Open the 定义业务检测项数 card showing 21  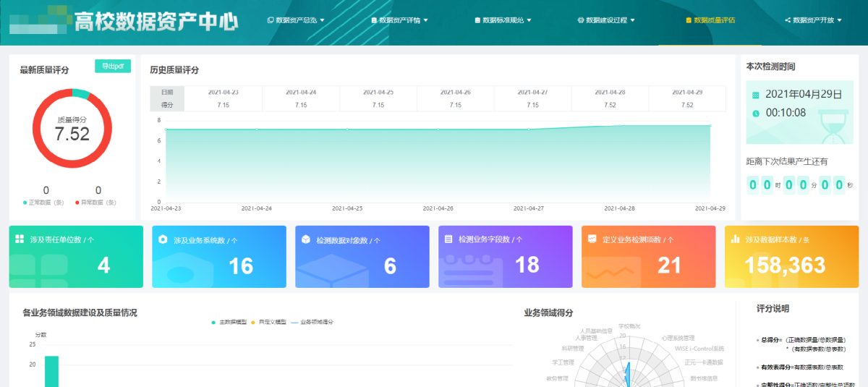point(649,257)
